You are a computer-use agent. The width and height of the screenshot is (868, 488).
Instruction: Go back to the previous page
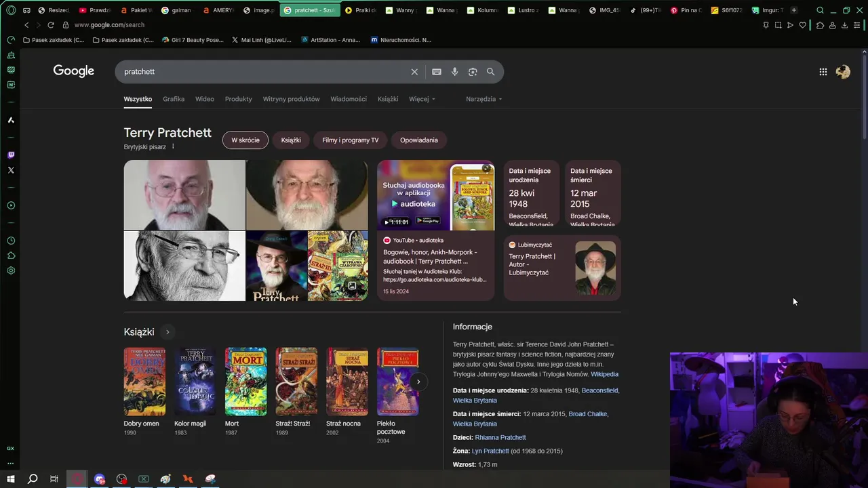point(26,25)
